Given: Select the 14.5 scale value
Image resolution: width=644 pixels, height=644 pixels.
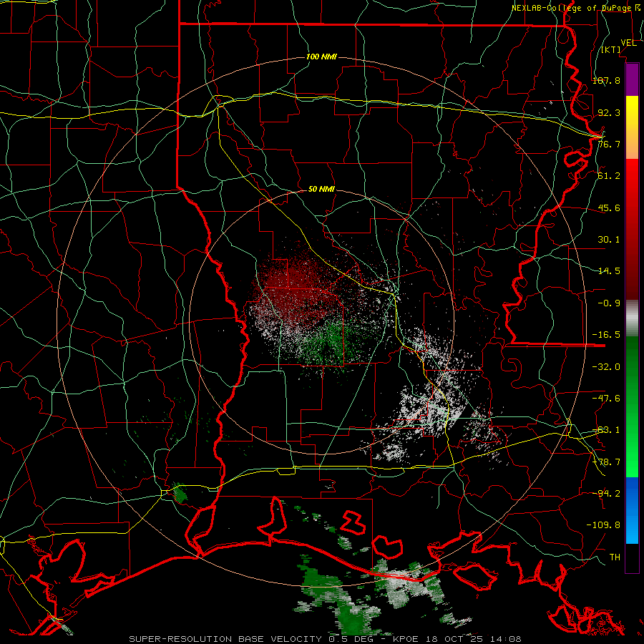Looking at the screenshot, I should point(609,271).
